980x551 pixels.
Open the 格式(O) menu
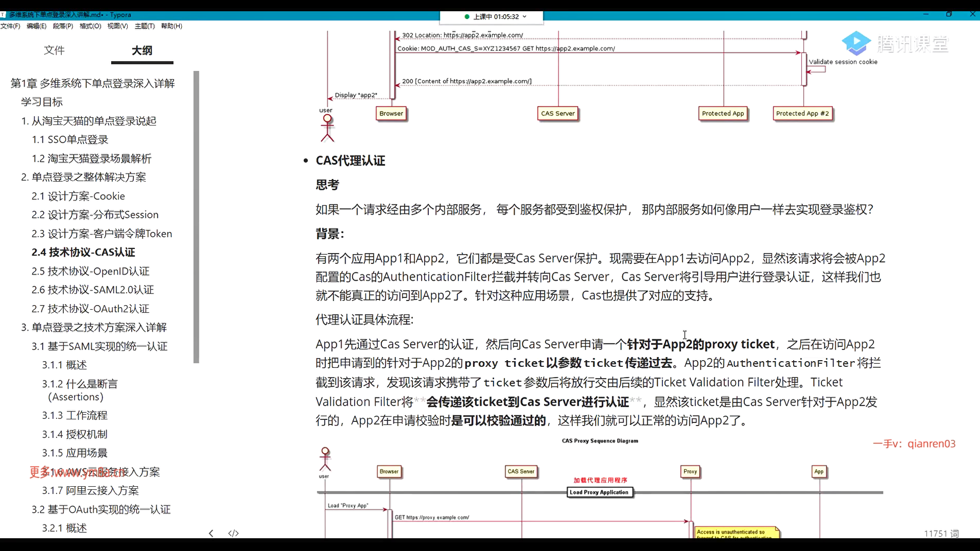point(90,26)
